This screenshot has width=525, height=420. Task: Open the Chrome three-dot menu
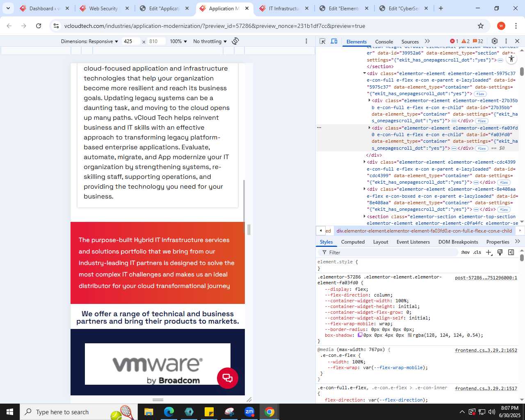pos(516,26)
